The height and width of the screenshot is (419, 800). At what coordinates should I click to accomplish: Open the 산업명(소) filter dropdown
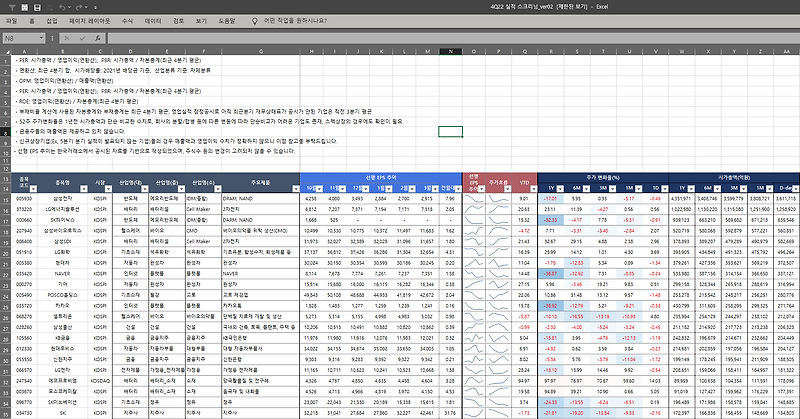[218, 189]
